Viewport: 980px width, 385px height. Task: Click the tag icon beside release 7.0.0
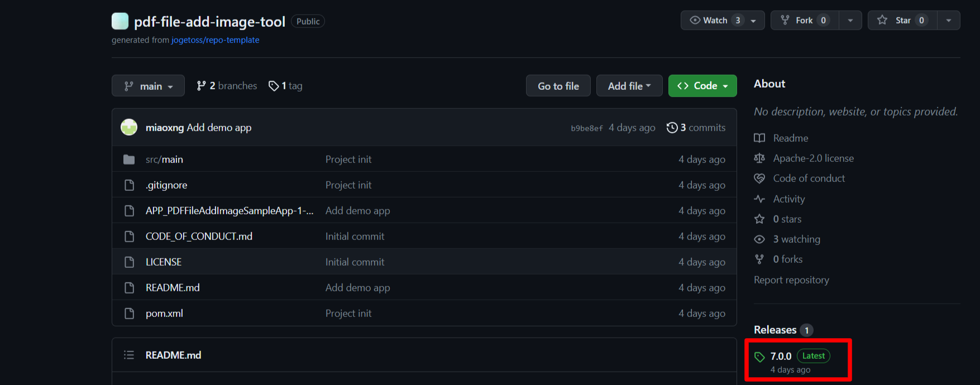pyautogui.click(x=759, y=357)
